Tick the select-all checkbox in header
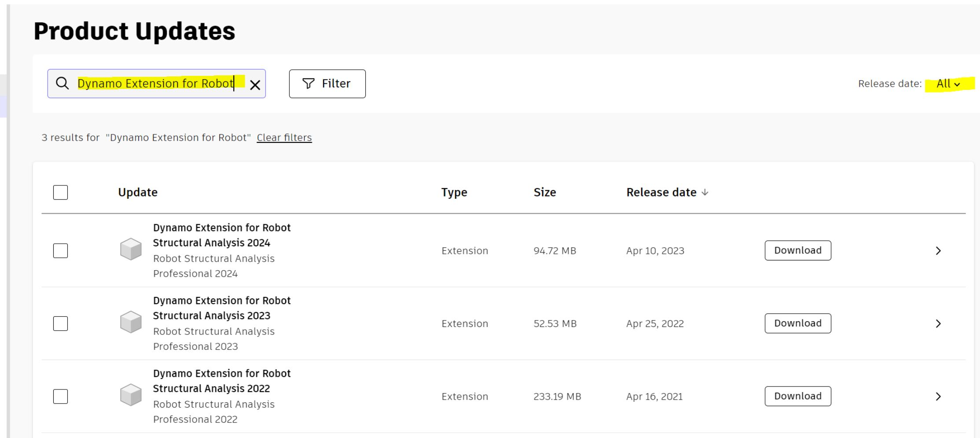980x438 pixels. tap(60, 193)
